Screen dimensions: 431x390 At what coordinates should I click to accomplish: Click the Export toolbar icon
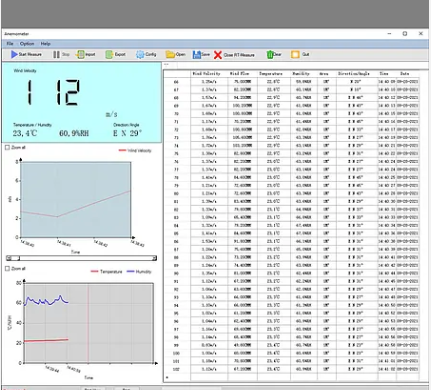click(109, 54)
